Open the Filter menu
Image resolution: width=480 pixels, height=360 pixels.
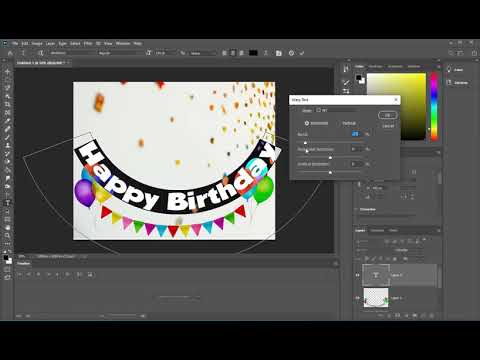tap(88, 43)
